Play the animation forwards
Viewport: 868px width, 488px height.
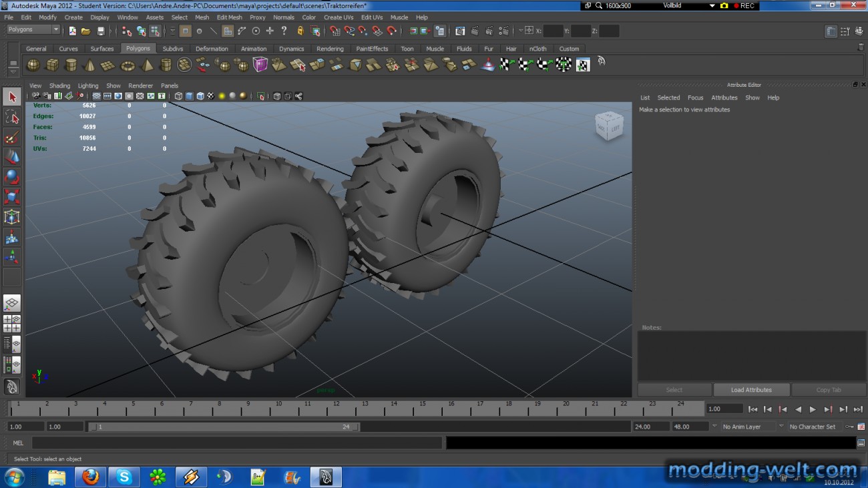[813, 409]
